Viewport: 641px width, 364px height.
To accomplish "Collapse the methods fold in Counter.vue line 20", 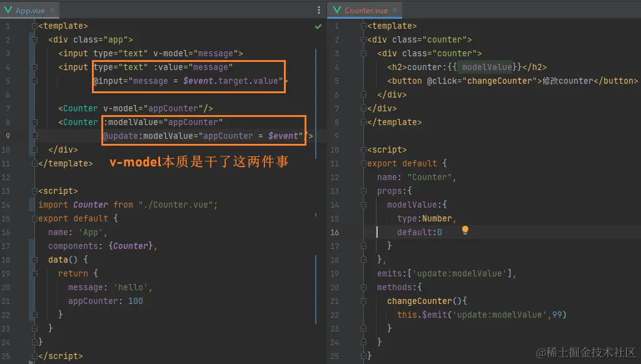I will (363, 288).
